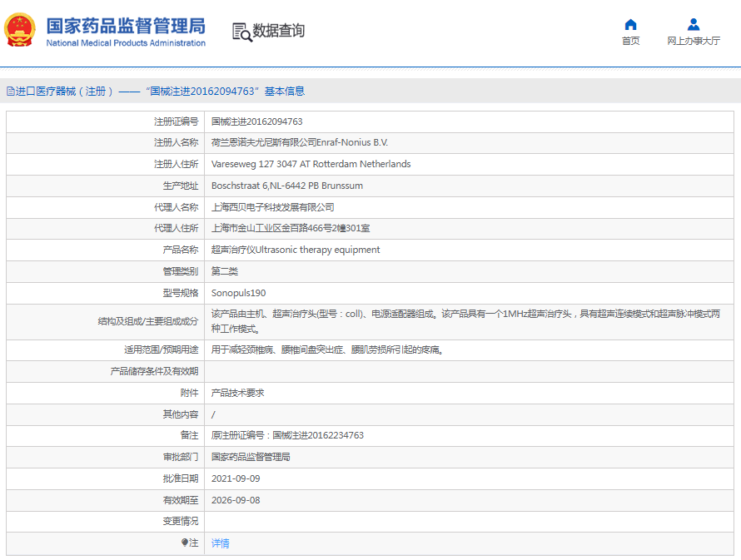Select registration number 国械注进20162094763 cell
The height and width of the screenshot is (560, 741).
pyautogui.click(x=257, y=121)
